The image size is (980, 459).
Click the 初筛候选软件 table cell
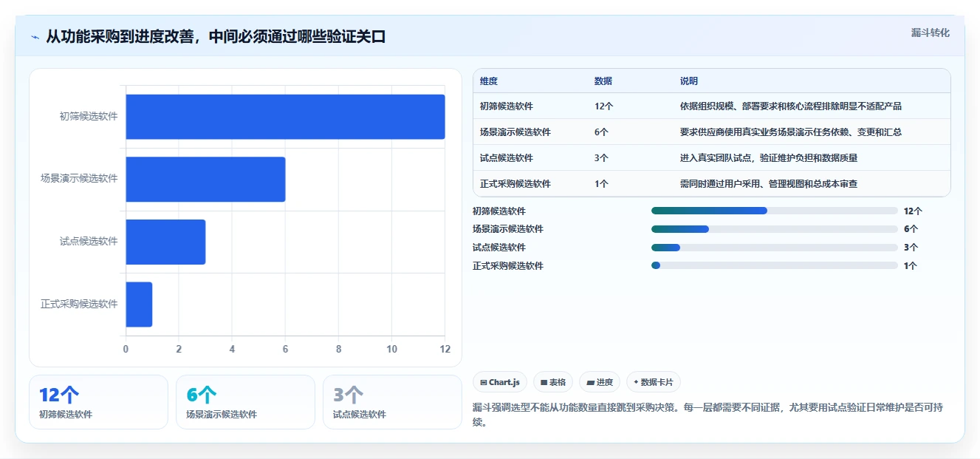coord(507,106)
